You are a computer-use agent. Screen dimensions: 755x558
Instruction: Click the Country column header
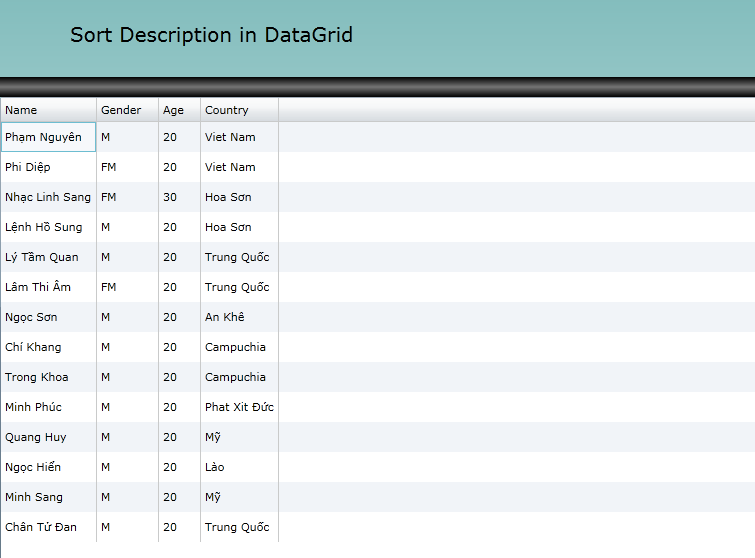(x=239, y=110)
